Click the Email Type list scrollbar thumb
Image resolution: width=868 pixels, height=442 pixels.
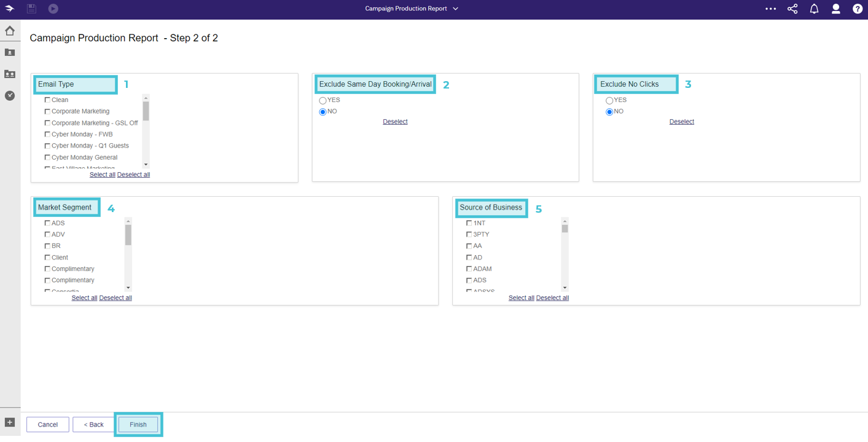146,111
